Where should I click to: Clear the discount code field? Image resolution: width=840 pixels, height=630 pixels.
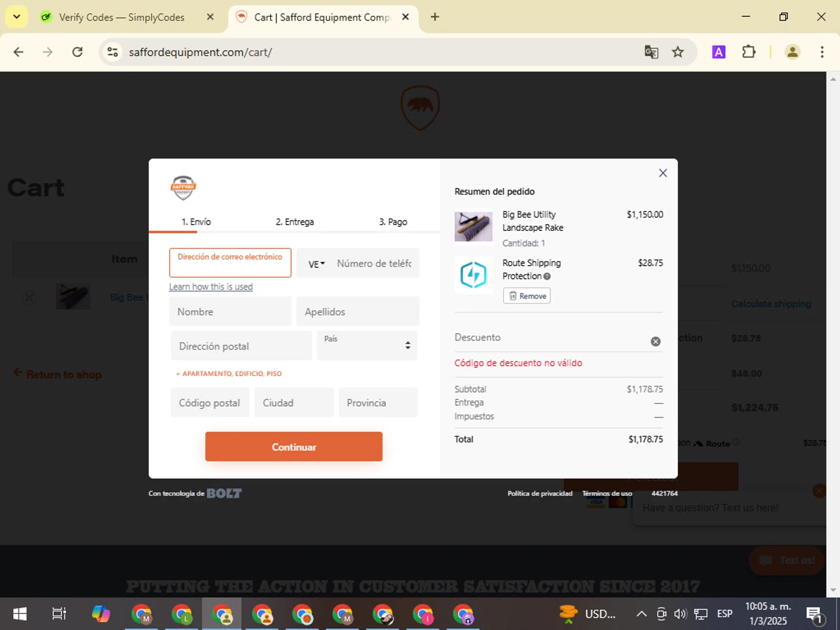point(655,342)
